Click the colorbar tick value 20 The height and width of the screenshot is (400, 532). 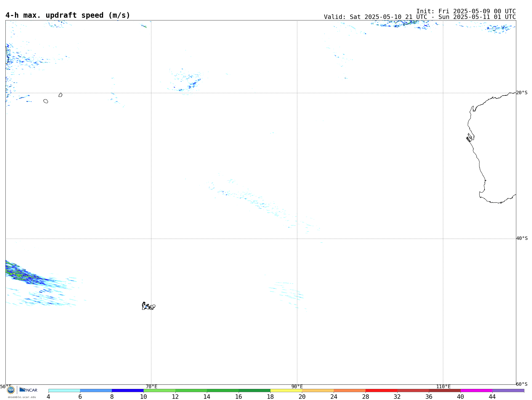[302, 397]
